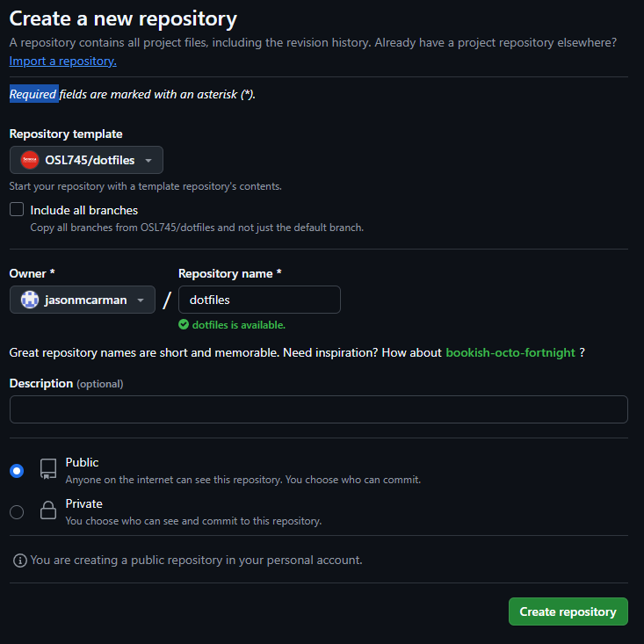This screenshot has height=644, width=644.
Task: Click the highlighted word Required
Action: tap(33, 94)
